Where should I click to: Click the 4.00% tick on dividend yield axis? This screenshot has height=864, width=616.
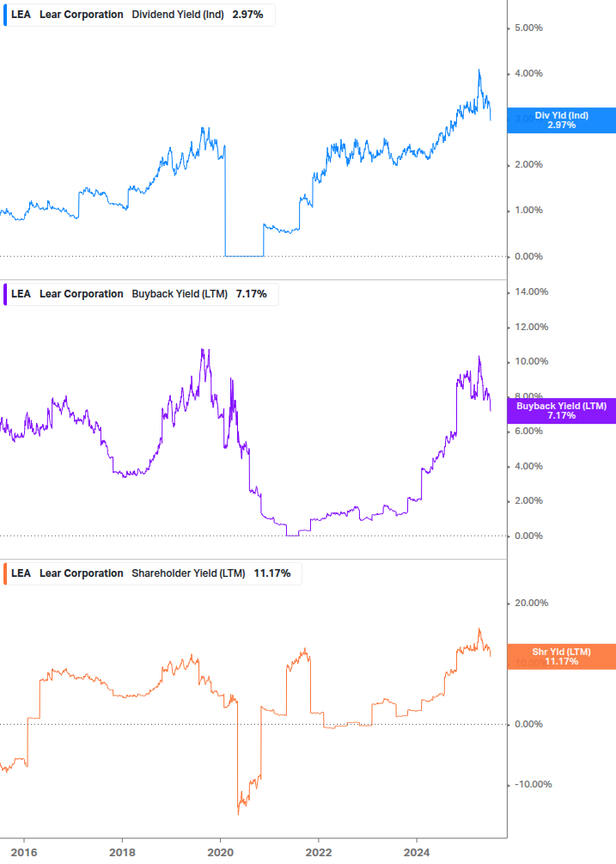pos(528,73)
